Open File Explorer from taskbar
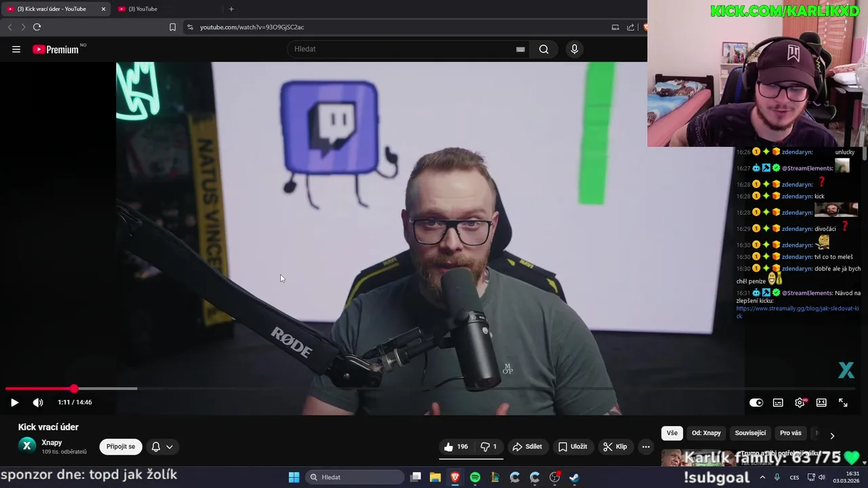Screen dimensions: 868x488 435,477
